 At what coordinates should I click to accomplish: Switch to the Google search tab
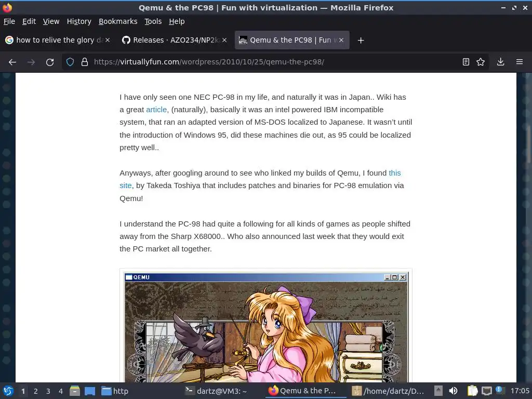(x=54, y=40)
